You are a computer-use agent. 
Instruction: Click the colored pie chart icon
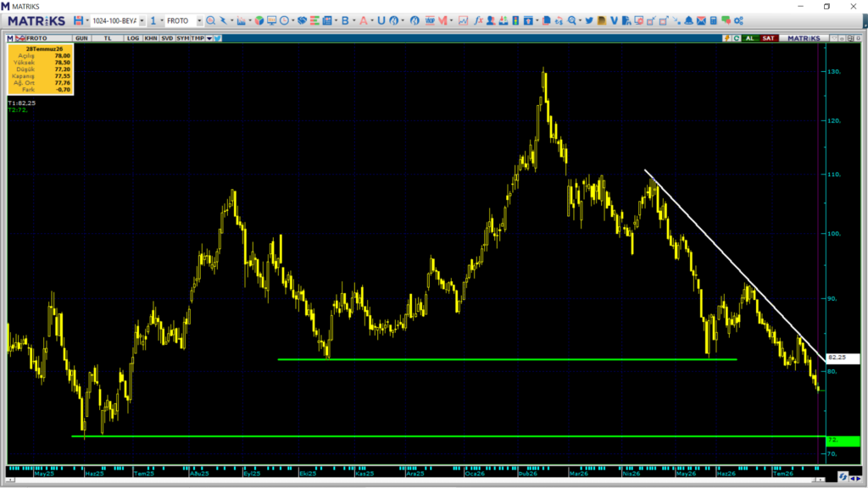coord(259,20)
